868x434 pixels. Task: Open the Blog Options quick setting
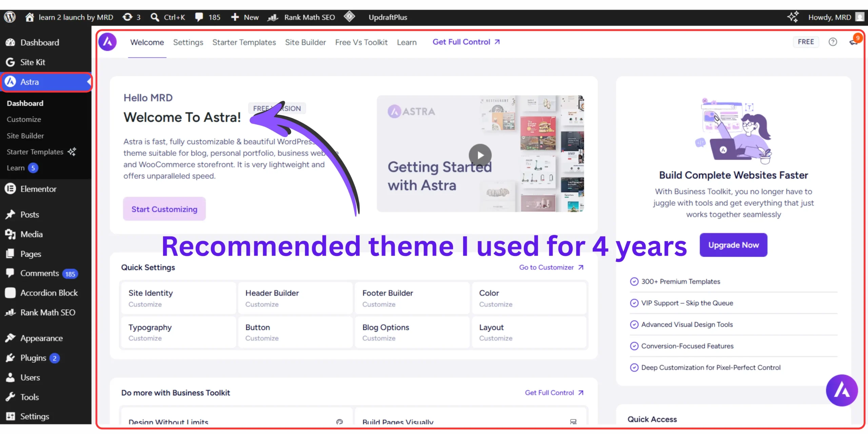(x=412, y=332)
